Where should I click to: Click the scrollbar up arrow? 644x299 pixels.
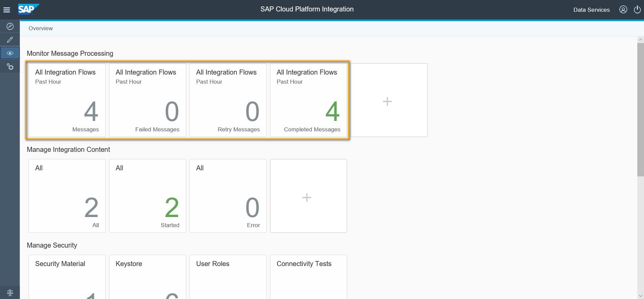click(640, 40)
